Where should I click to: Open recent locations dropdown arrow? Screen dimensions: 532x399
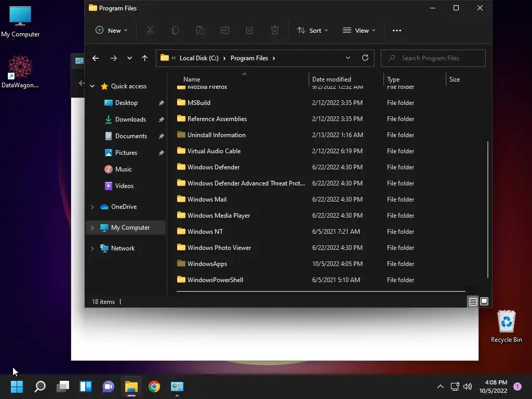click(x=129, y=58)
